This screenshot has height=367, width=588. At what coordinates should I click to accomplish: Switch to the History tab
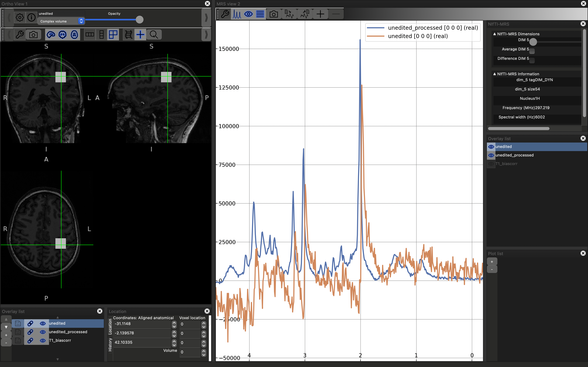[110, 345]
